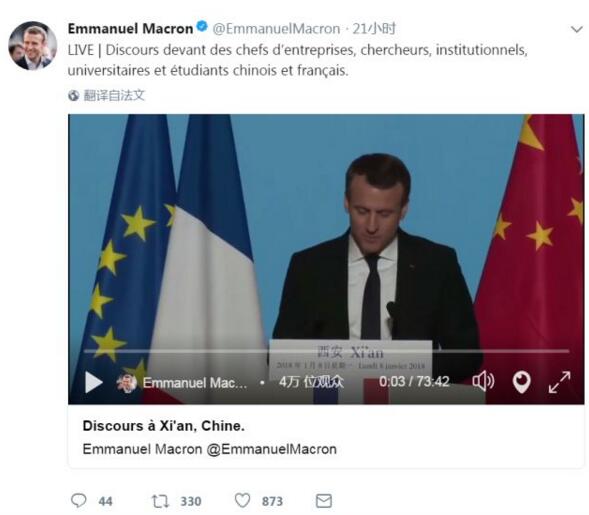Click the 21-hour timestamp of the tweet
The image size is (589, 515).
click(x=374, y=29)
